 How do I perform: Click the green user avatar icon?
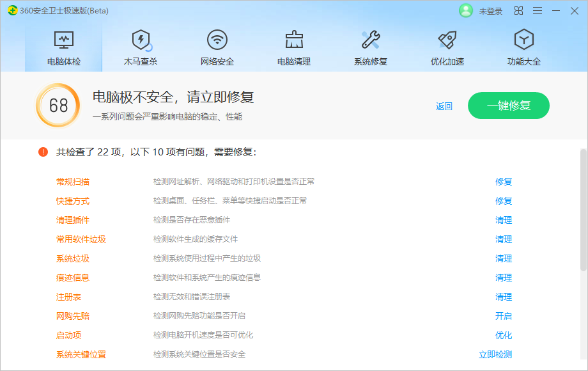point(466,11)
